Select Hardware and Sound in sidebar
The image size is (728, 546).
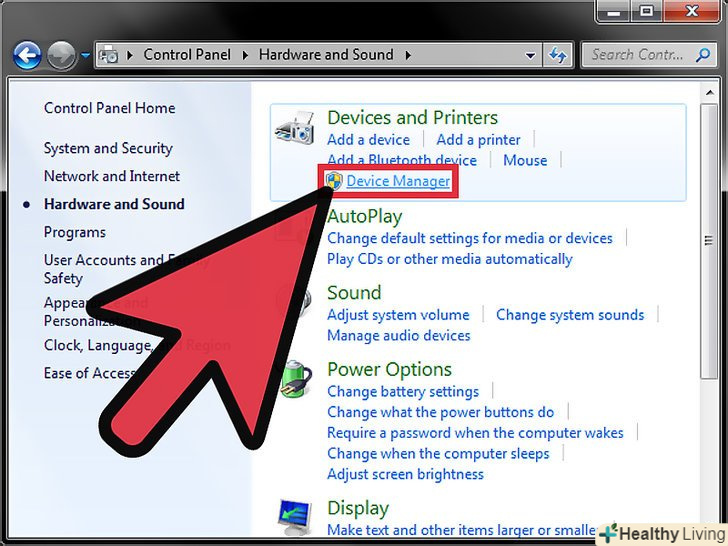point(114,204)
